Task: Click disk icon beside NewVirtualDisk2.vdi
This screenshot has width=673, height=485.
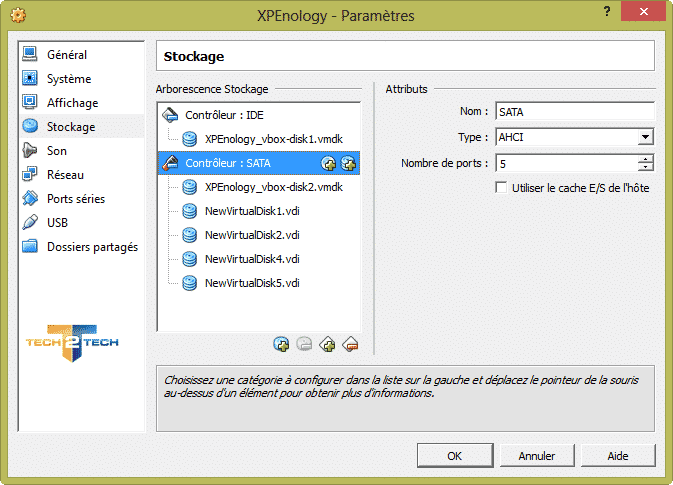Action: (x=190, y=235)
